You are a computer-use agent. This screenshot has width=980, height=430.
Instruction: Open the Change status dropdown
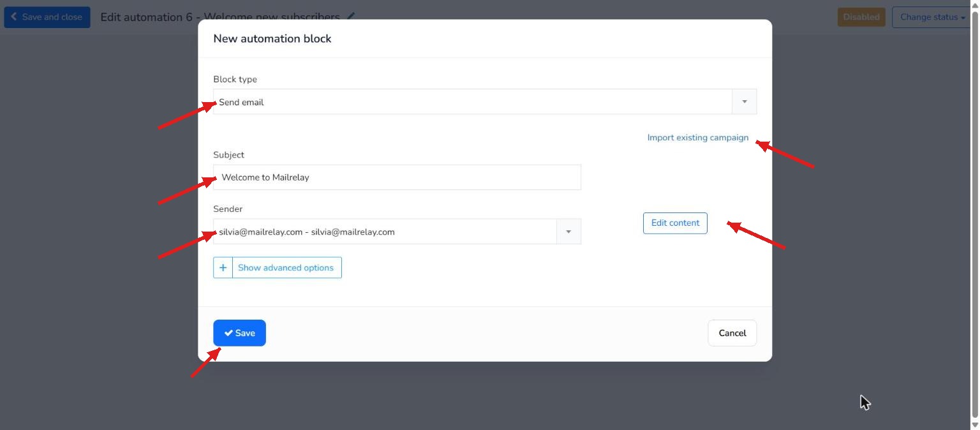932,17
